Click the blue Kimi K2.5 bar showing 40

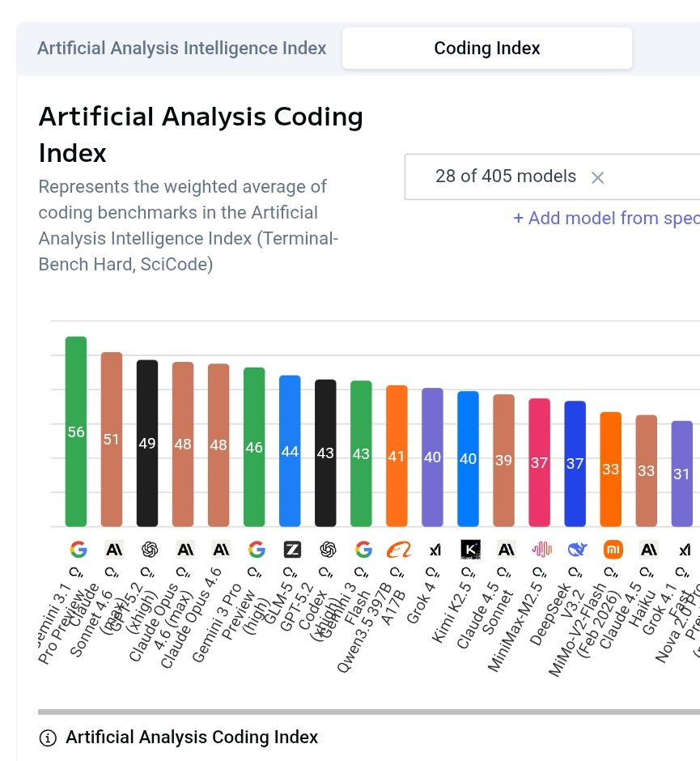(469, 458)
